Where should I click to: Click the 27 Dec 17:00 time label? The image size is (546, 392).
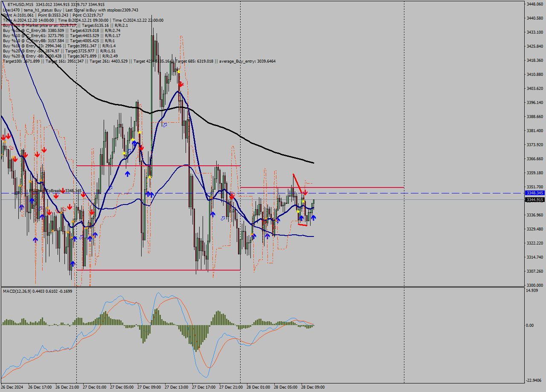[203, 387]
